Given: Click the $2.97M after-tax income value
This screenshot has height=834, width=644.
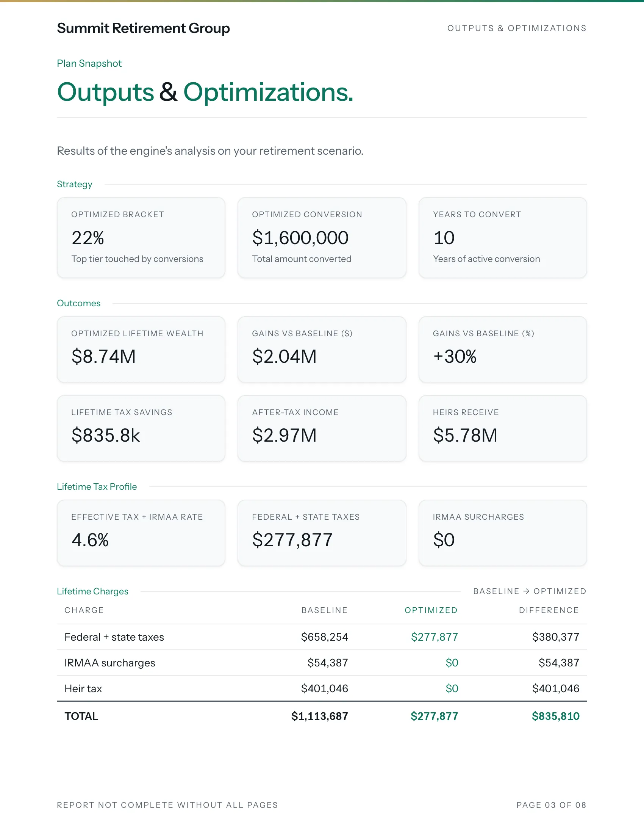Looking at the screenshot, I should click(x=284, y=435).
